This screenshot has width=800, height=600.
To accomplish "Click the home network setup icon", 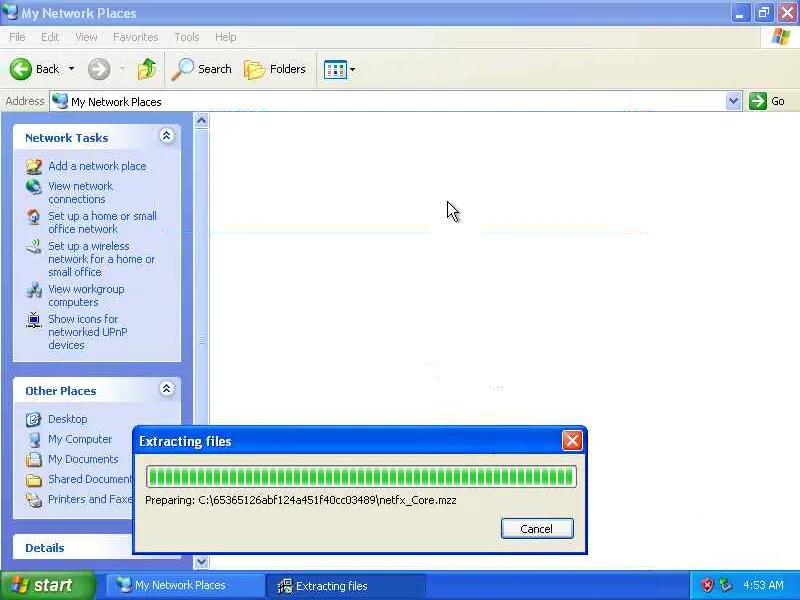I will point(34,217).
